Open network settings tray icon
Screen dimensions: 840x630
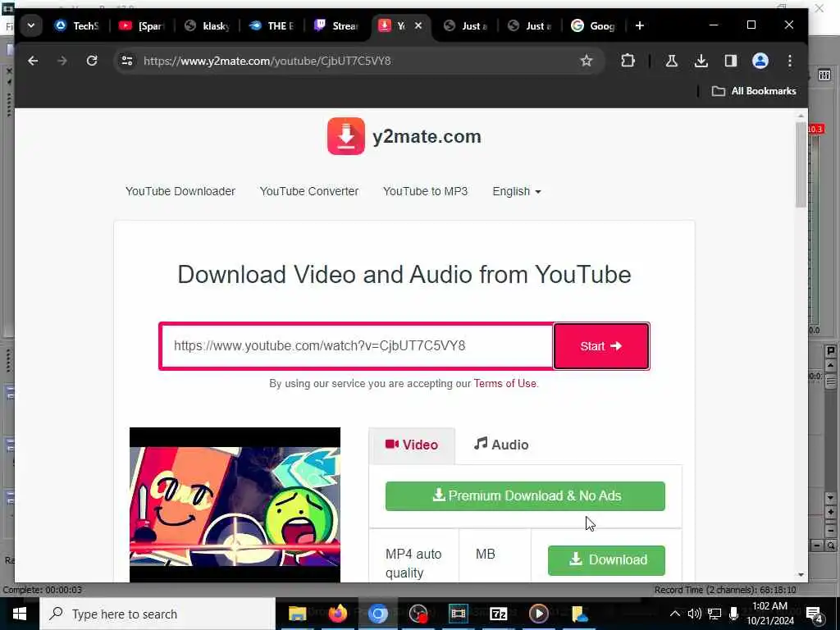(x=714, y=614)
